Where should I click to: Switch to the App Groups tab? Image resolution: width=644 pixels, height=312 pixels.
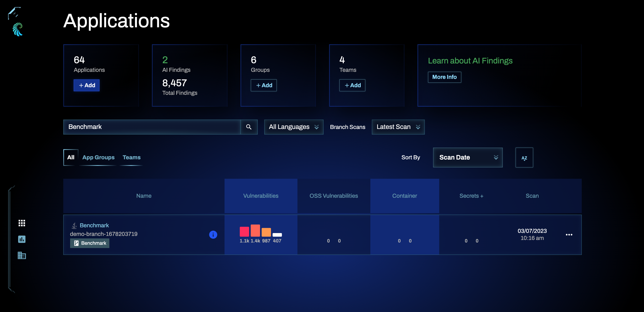click(x=98, y=157)
